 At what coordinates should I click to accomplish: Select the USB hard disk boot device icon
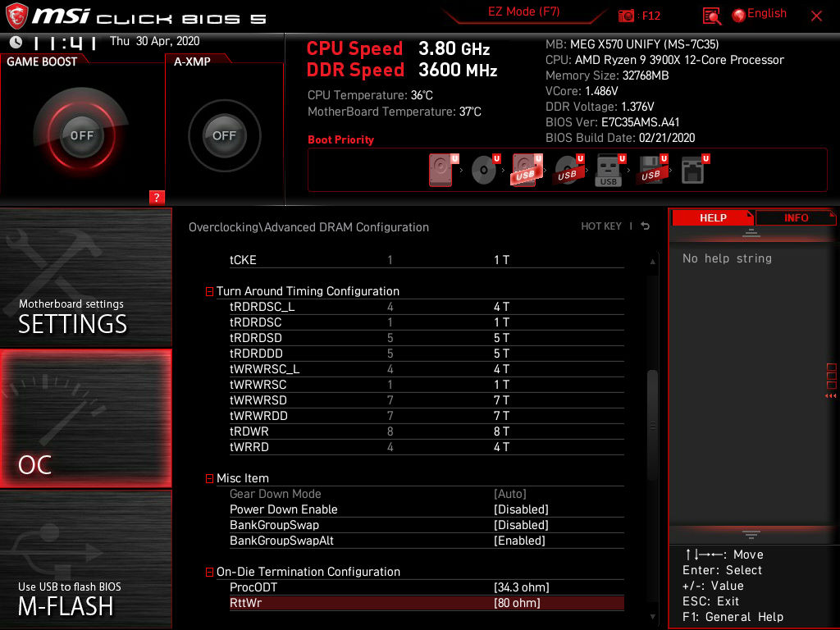tap(526, 170)
